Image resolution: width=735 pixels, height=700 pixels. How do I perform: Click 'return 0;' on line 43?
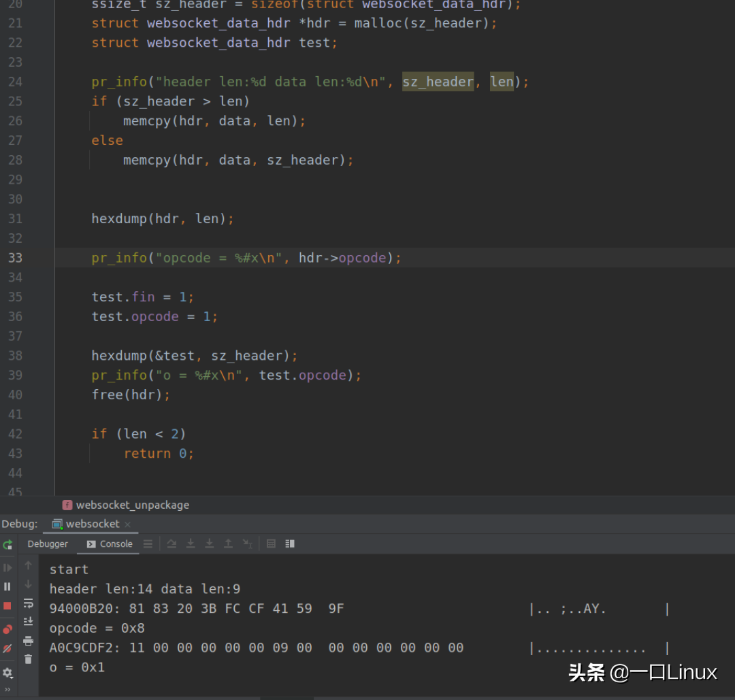click(x=159, y=454)
